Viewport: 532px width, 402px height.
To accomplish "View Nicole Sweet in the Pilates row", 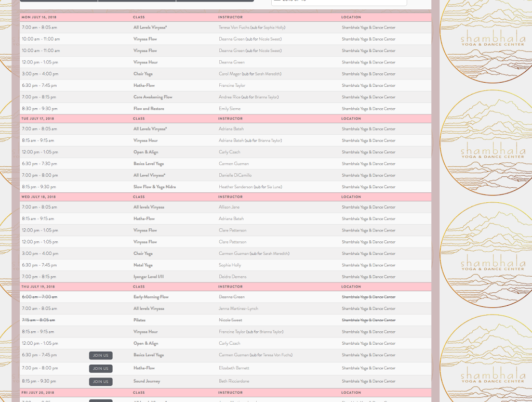I will pyautogui.click(x=230, y=320).
